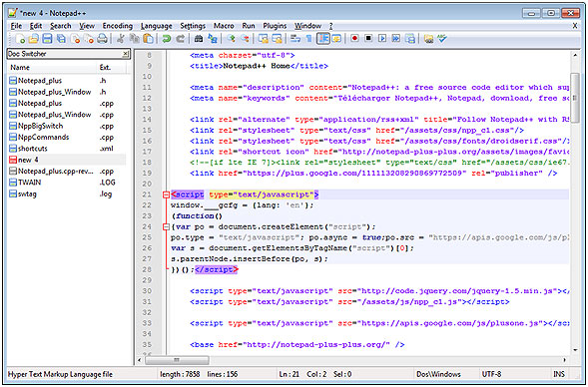The image size is (588, 387).
Task: Open the Plugins menu
Action: click(x=275, y=26)
